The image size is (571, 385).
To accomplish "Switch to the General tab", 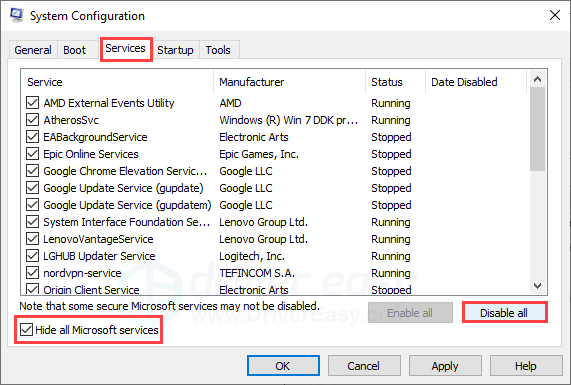I will coord(33,50).
